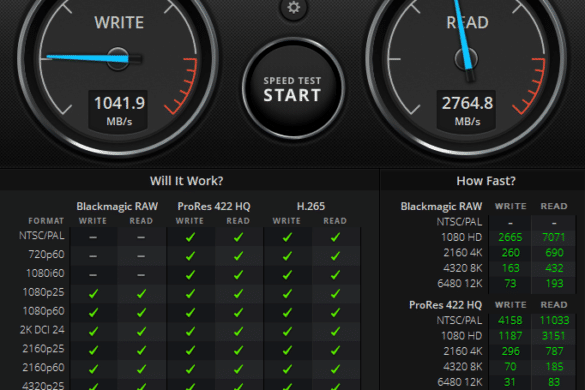Select Blackmagic RAW 1080 HD write value 2665

(x=510, y=237)
